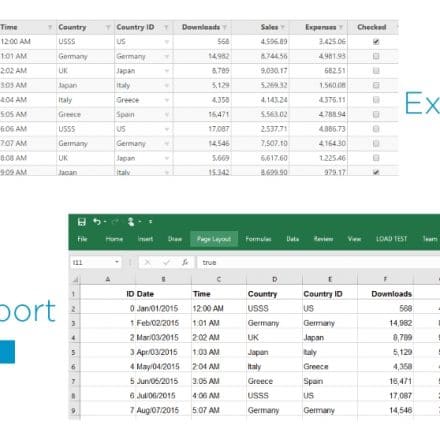440x440 pixels.
Task: Open the File tab
Action: tap(82, 239)
